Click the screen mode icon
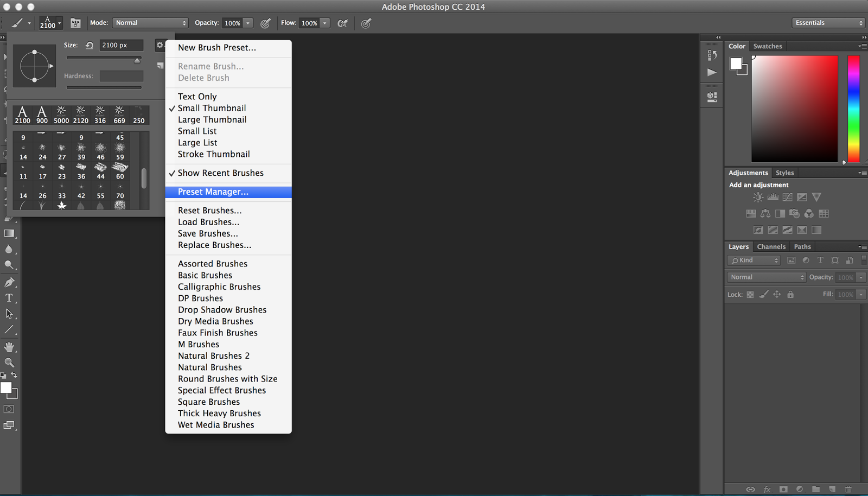The image size is (868, 496). coord(9,425)
